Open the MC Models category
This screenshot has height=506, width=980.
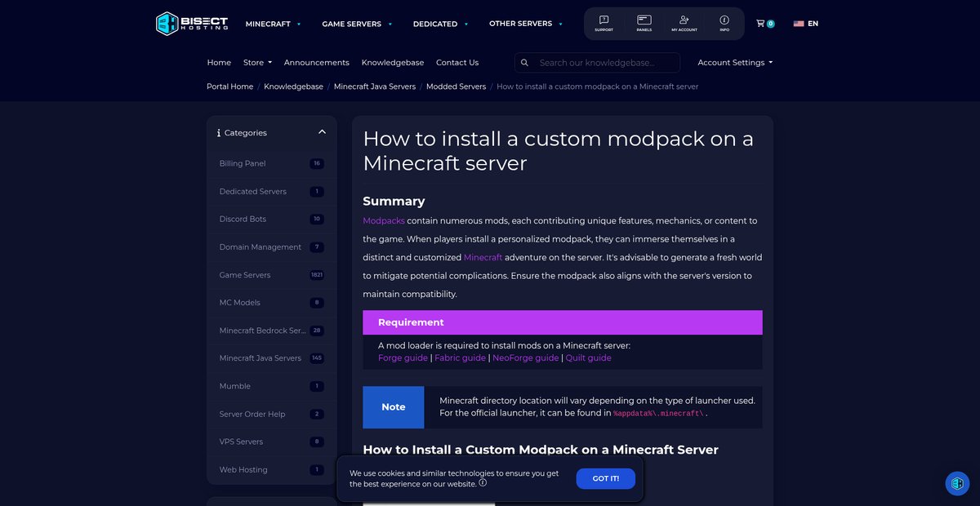[272, 303]
